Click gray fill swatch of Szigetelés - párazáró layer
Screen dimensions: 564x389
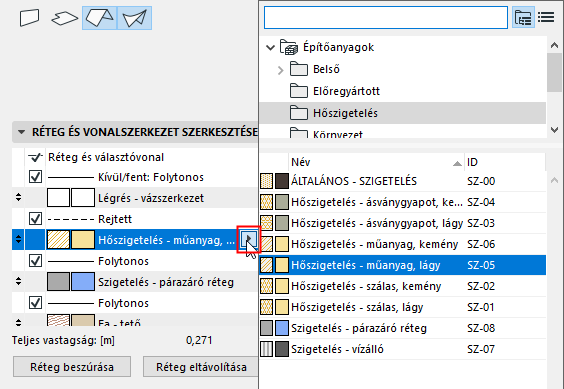click(x=58, y=281)
